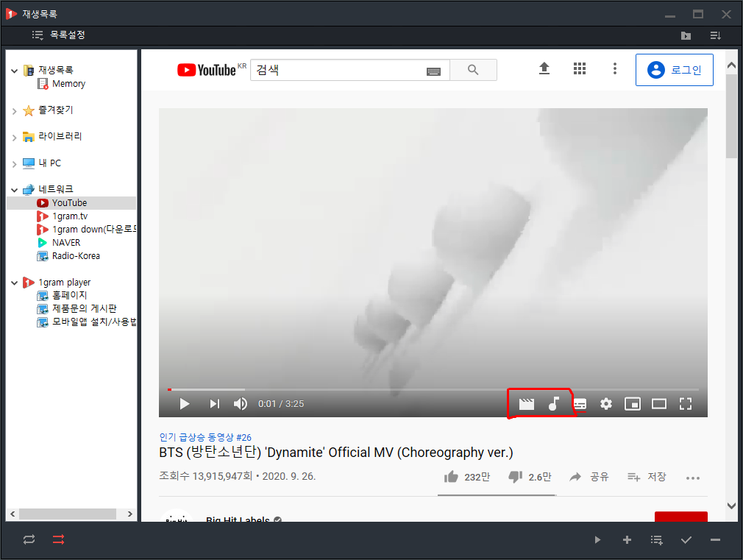Open the 1gram down tree item
The height and width of the screenshot is (560, 743).
pyautogui.click(x=87, y=230)
